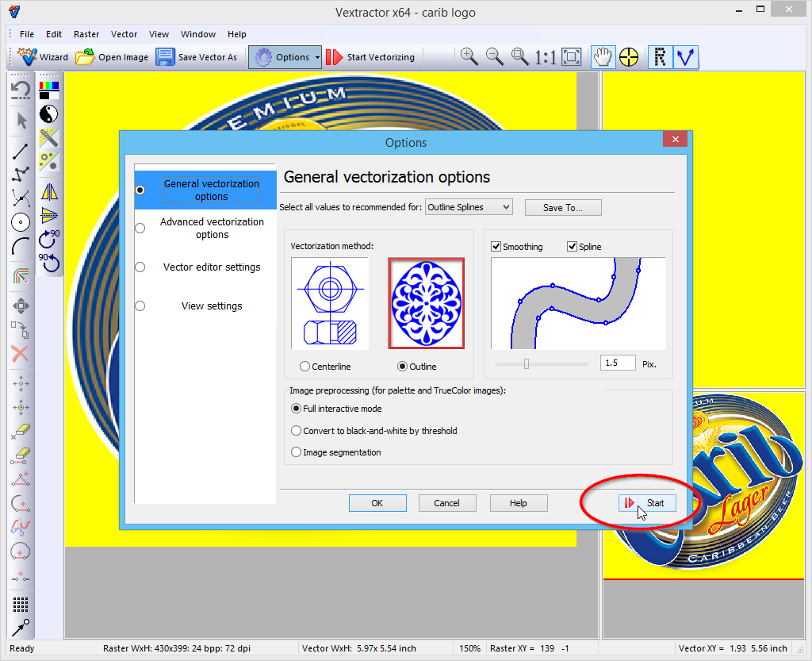Click the Save To... button

563,207
